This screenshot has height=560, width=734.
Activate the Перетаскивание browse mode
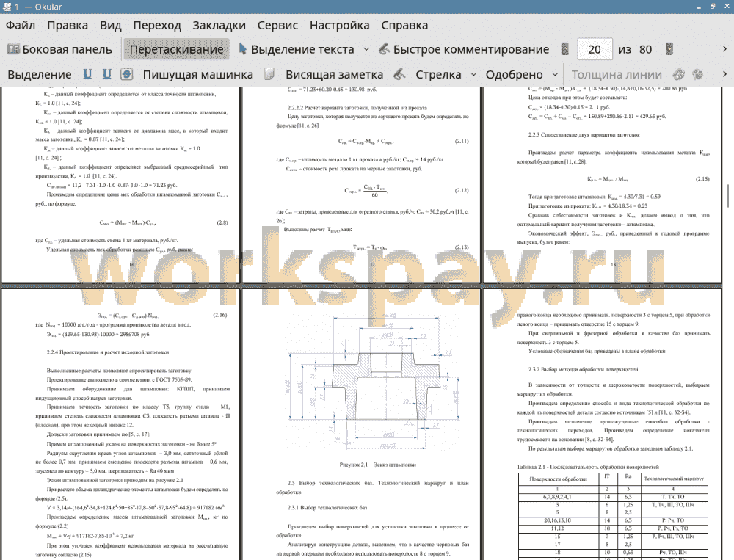(x=176, y=49)
